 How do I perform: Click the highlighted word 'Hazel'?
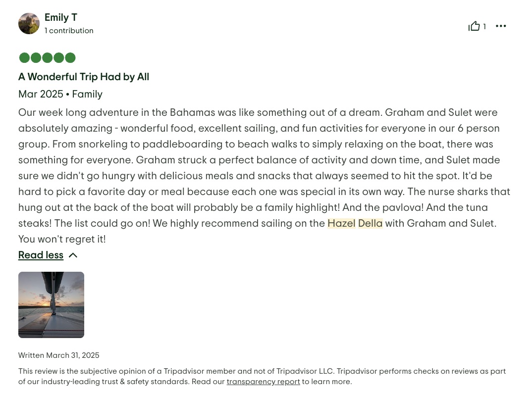point(341,223)
